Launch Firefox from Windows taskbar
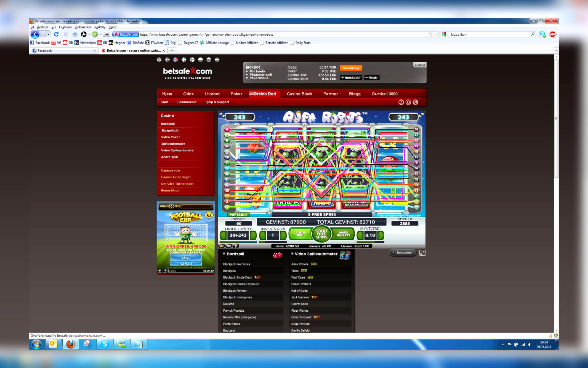 [x=71, y=344]
